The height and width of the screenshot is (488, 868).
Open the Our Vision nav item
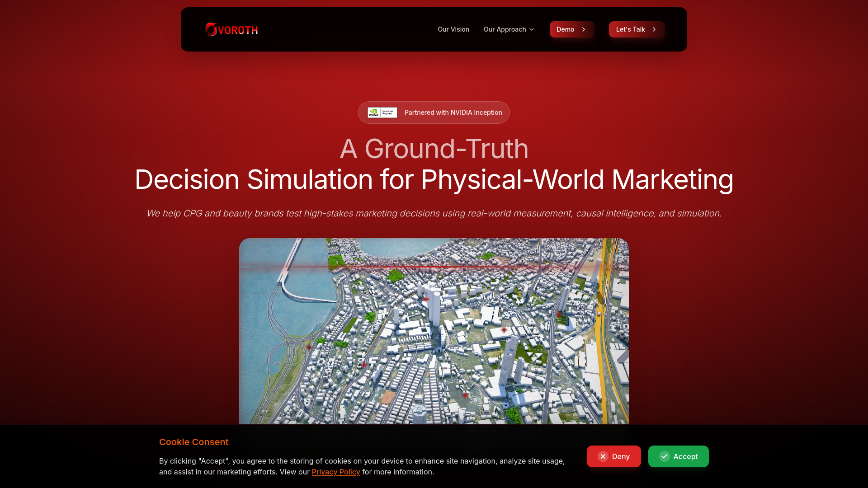click(x=453, y=29)
